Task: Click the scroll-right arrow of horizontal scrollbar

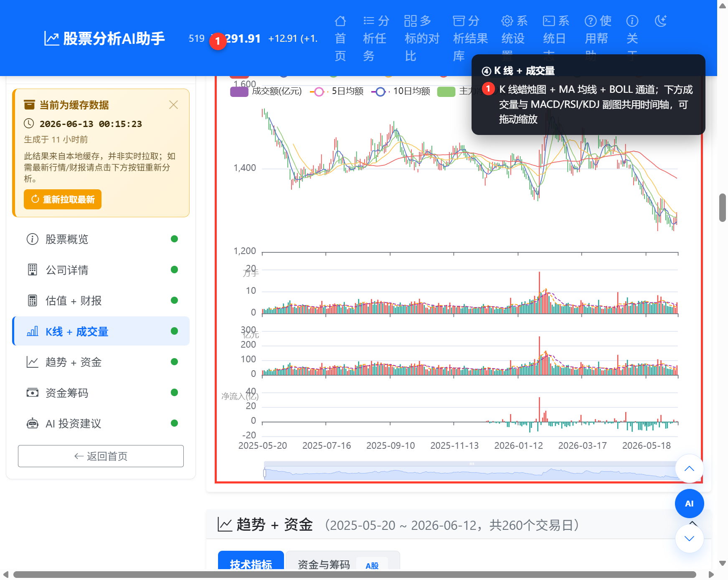Action: [711, 575]
